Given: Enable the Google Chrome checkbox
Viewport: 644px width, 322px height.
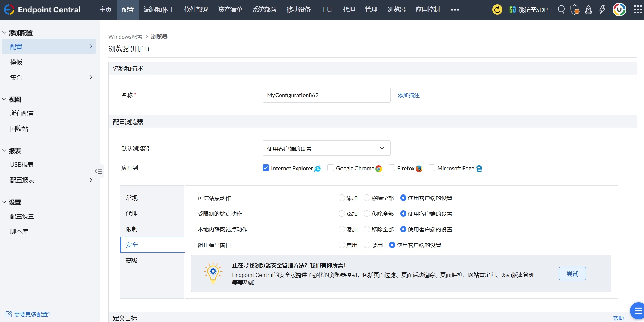Looking at the screenshot, I should pos(331,168).
